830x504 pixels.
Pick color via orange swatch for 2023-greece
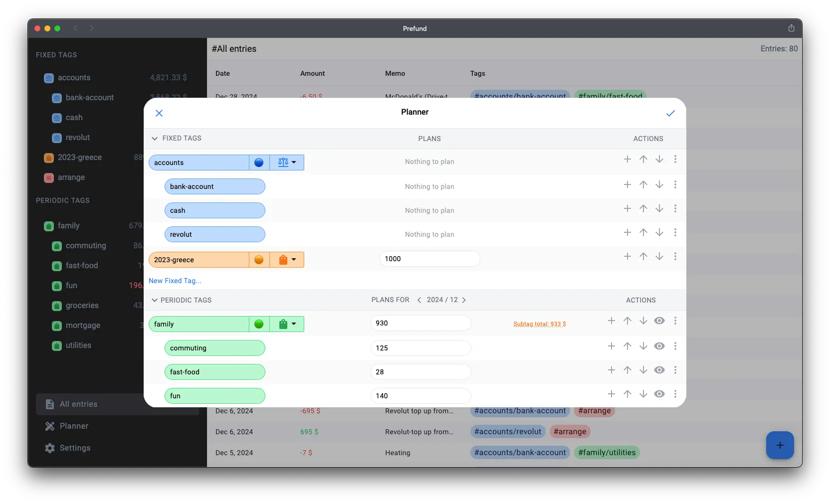click(x=259, y=260)
